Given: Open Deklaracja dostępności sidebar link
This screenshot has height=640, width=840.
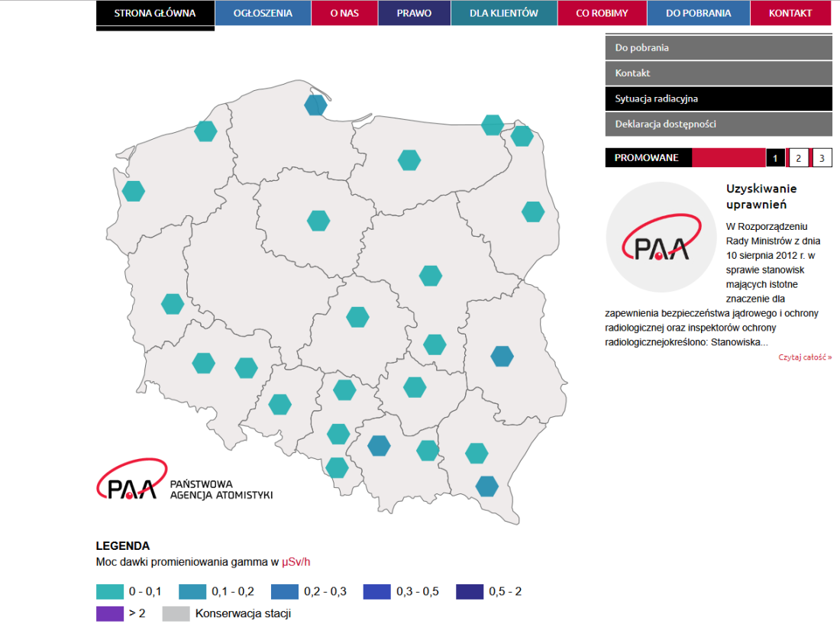Looking at the screenshot, I should pos(719,124).
